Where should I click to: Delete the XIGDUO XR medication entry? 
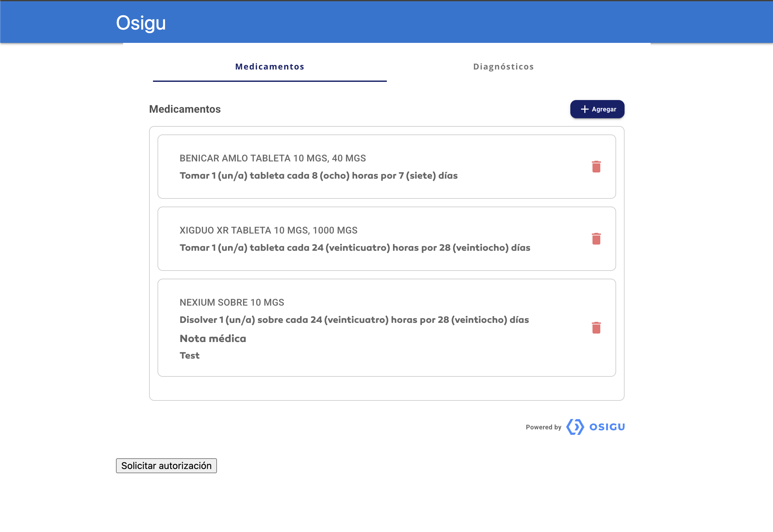click(x=596, y=239)
